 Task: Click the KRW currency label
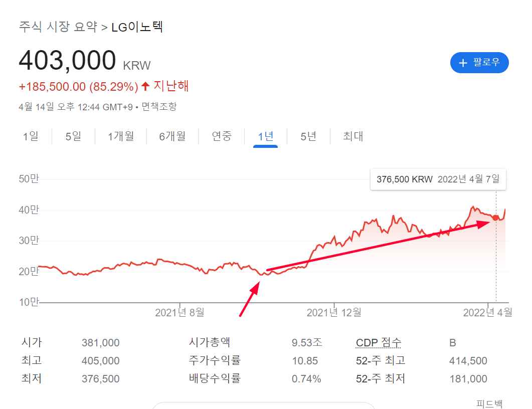[137, 66]
